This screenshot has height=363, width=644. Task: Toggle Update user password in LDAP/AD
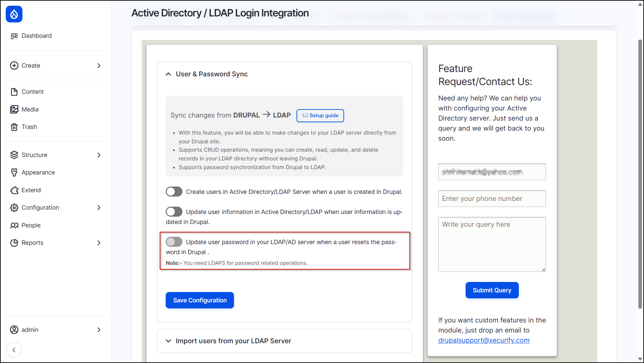[174, 242]
